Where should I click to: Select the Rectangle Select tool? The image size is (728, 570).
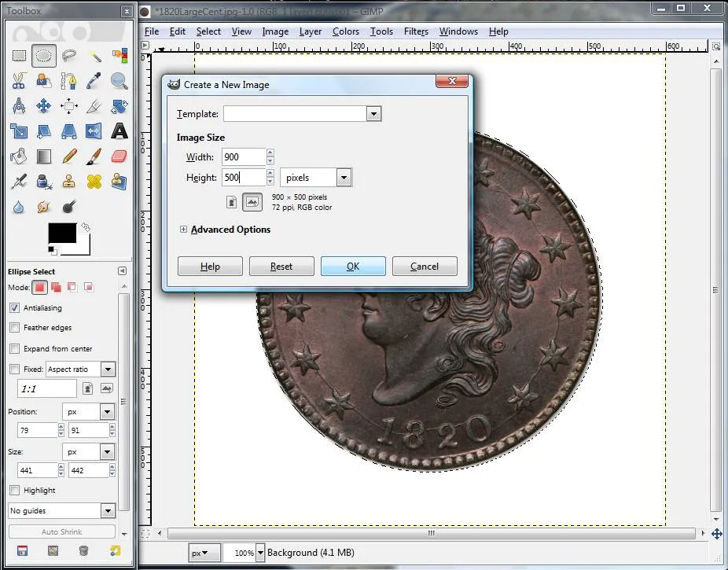pyautogui.click(x=19, y=56)
